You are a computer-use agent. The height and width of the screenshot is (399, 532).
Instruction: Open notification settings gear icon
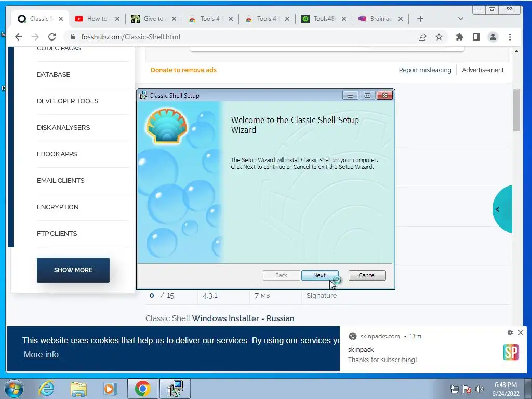point(510,332)
